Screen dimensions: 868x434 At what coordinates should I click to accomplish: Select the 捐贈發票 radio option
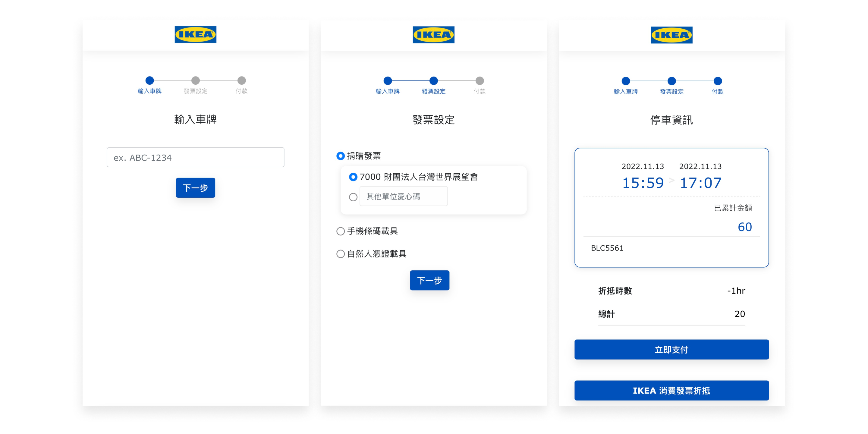341,156
